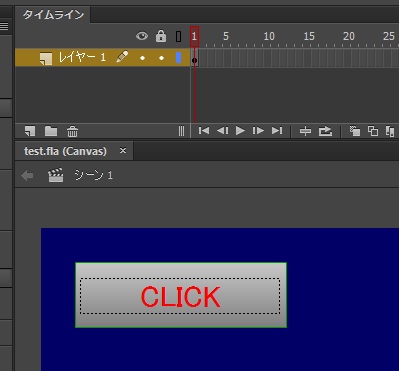Image resolution: width=399 pixels, height=371 pixels.
Task: Play the timeline animation
Action: click(240, 131)
